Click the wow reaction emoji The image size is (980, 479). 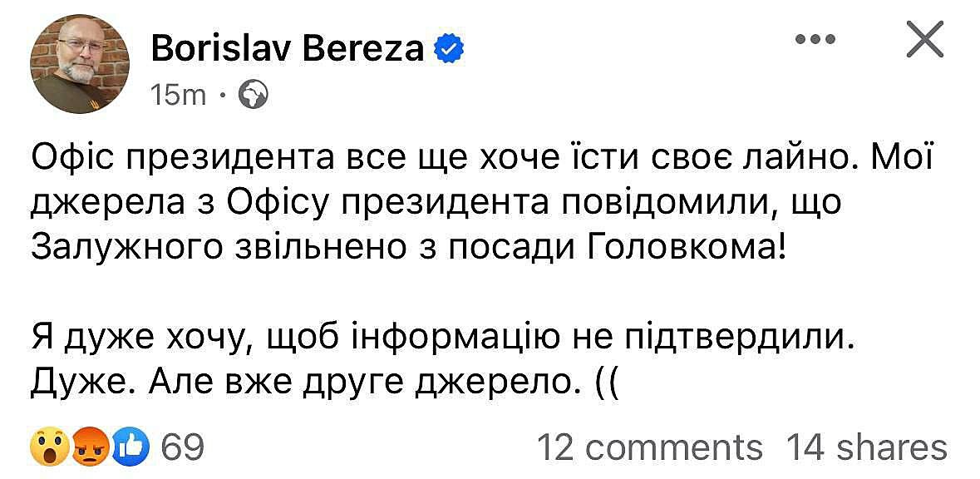point(48,449)
